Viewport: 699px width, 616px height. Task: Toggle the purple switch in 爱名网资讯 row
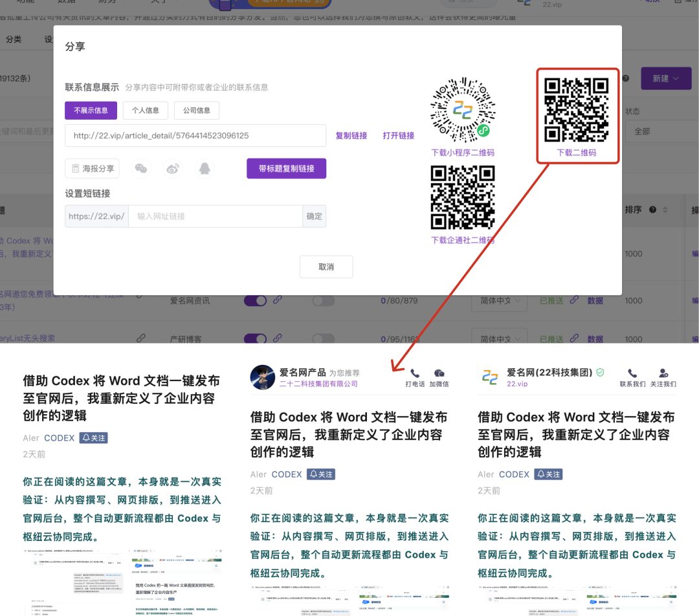coord(255,301)
